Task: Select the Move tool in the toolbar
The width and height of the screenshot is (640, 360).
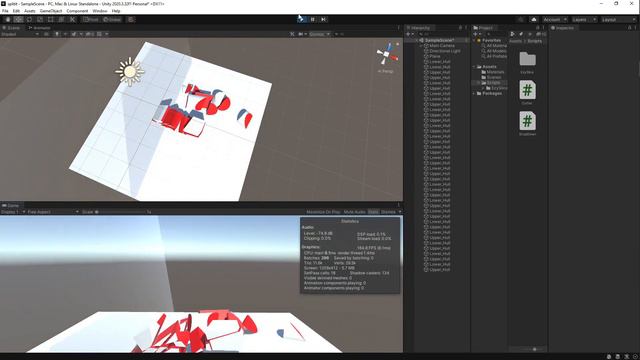Action: coord(18,19)
